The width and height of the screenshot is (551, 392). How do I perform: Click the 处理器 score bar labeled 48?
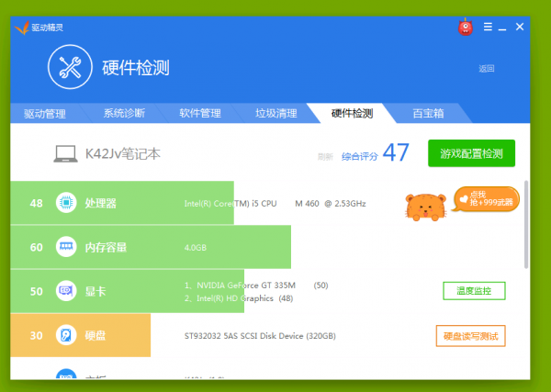[122, 203]
